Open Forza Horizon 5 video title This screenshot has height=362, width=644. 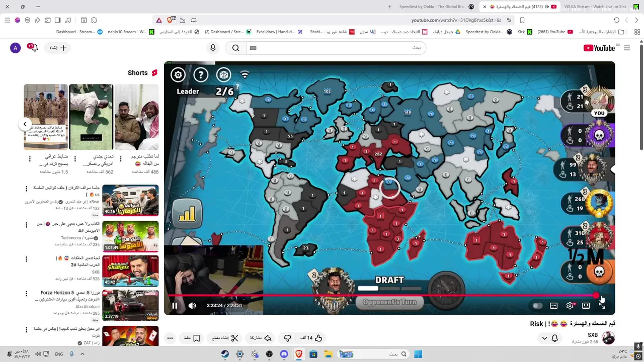click(x=67, y=296)
